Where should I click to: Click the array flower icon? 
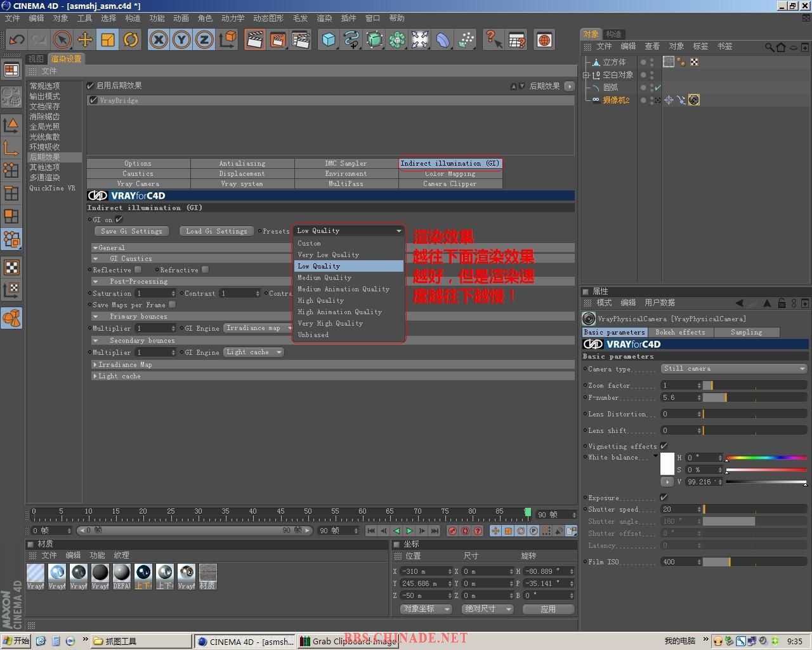pos(397,40)
